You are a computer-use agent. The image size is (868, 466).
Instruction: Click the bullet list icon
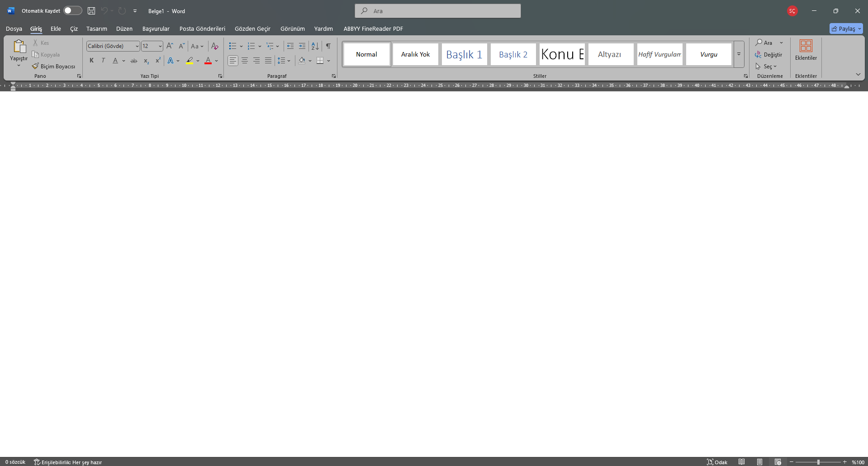(232, 46)
